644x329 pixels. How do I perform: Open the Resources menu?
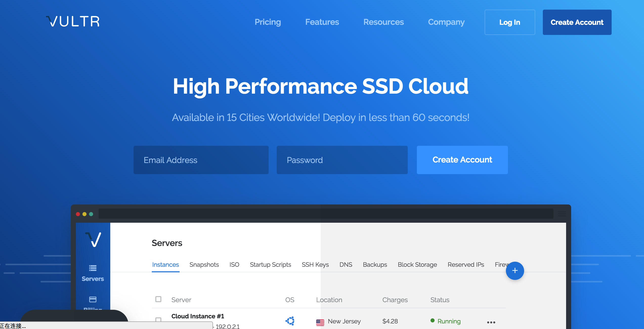point(383,22)
